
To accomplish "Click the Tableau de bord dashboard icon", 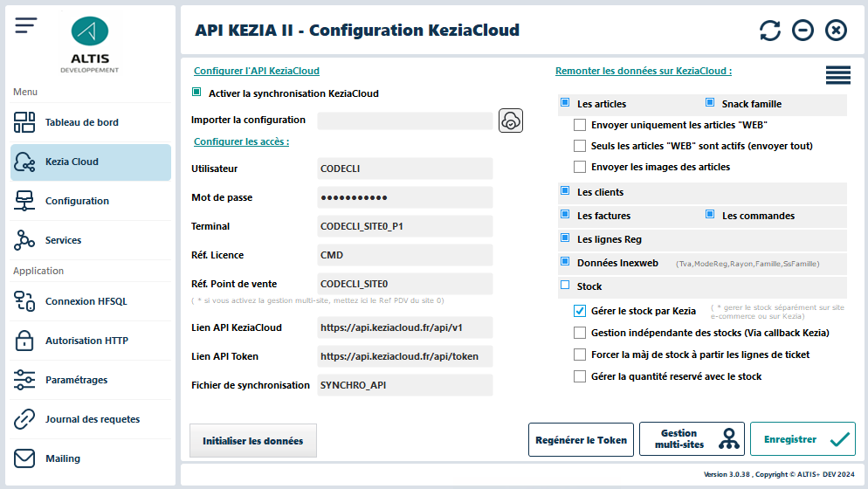I will click(x=24, y=122).
